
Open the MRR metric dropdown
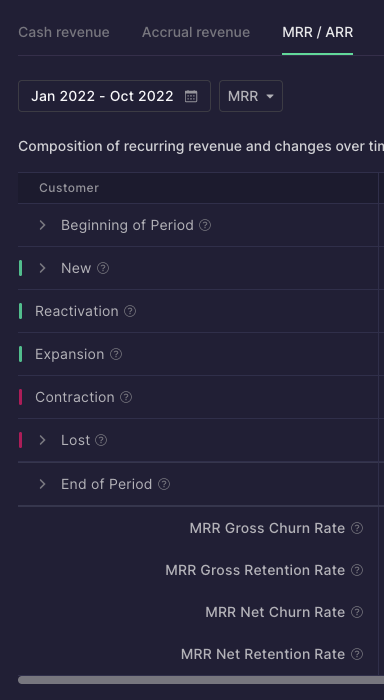251,96
